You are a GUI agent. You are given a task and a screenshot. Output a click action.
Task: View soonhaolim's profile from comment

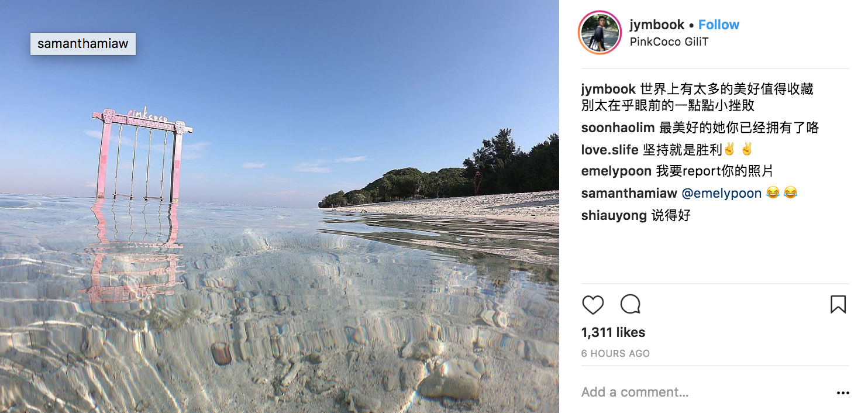[x=618, y=128]
